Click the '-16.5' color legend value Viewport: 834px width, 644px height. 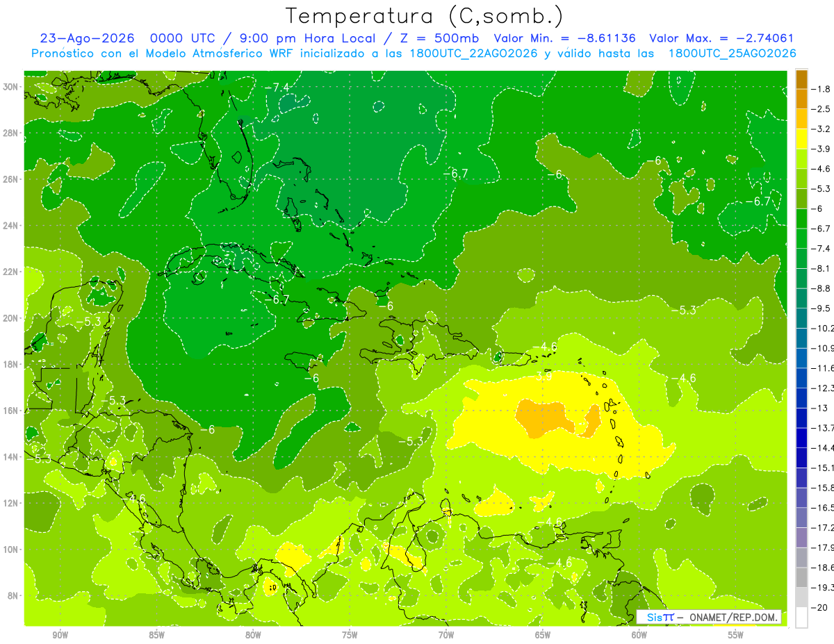(x=823, y=508)
